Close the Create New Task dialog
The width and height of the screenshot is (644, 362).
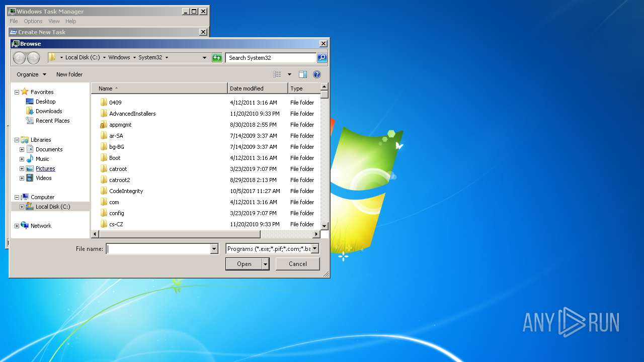click(203, 32)
